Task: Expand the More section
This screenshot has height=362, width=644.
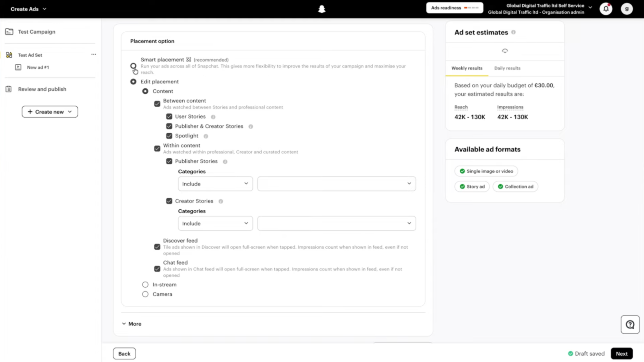Action: (132, 324)
